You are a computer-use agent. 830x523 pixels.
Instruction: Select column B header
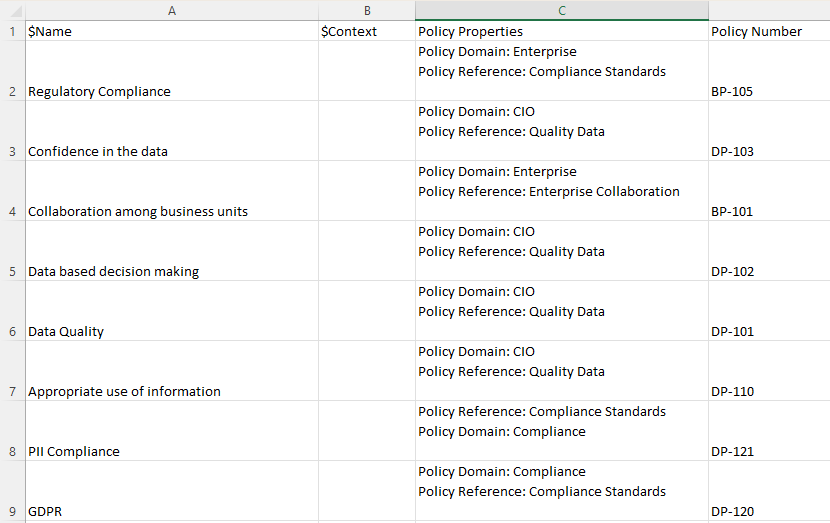tap(367, 10)
